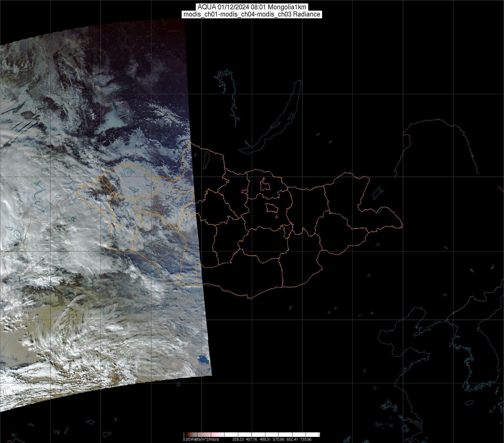
Task: Click the dark brown end of the colorbar
Action: point(186,435)
